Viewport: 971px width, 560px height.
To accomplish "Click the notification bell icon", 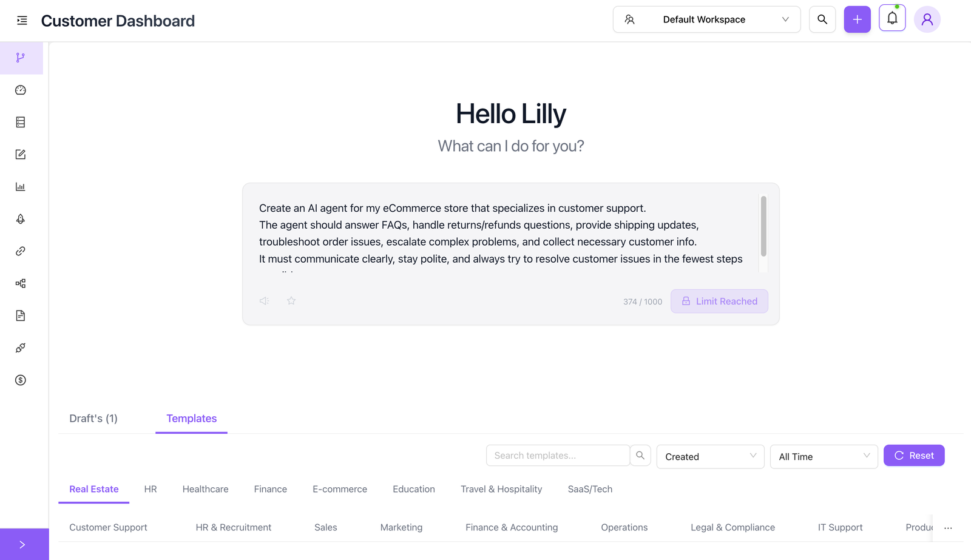I will (x=892, y=19).
